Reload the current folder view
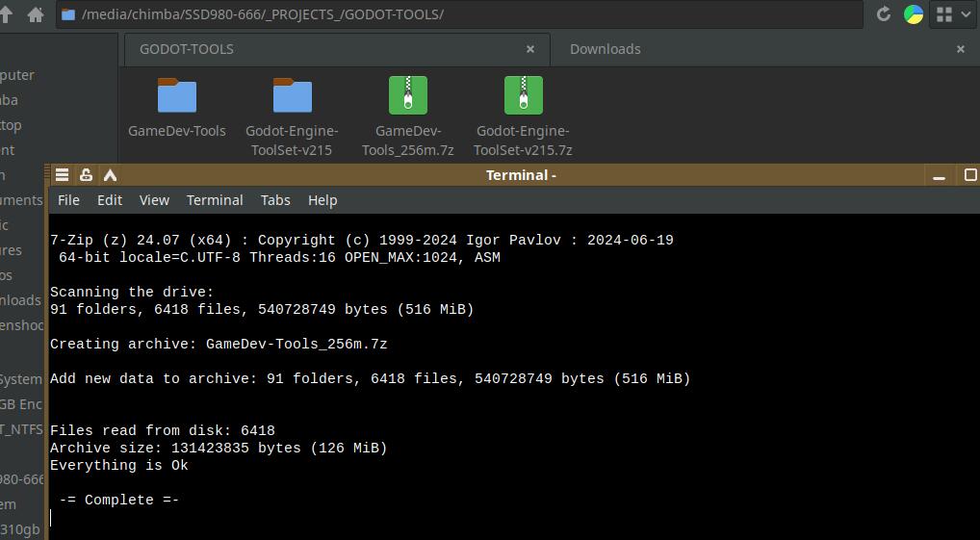The height and width of the screenshot is (540, 980). click(x=884, y=14)
